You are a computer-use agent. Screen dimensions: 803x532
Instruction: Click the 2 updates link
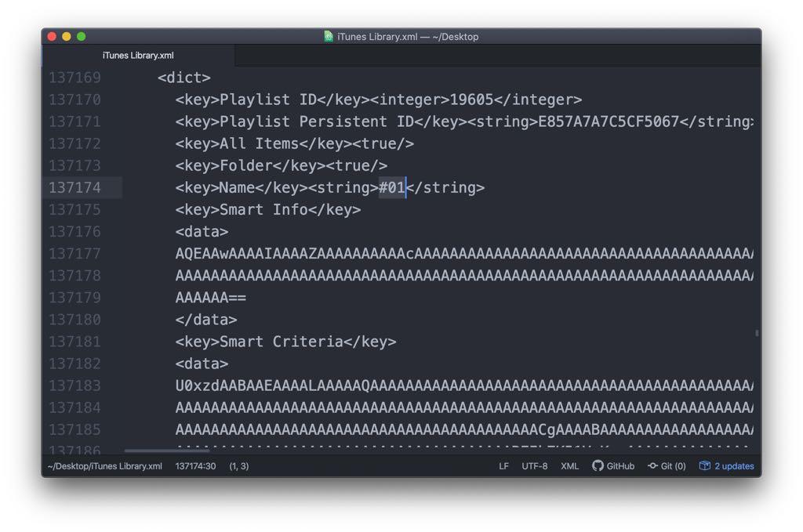734,466
